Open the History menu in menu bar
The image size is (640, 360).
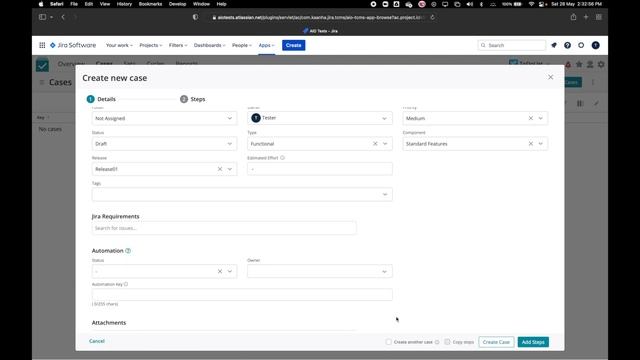[x=124, y=4]
